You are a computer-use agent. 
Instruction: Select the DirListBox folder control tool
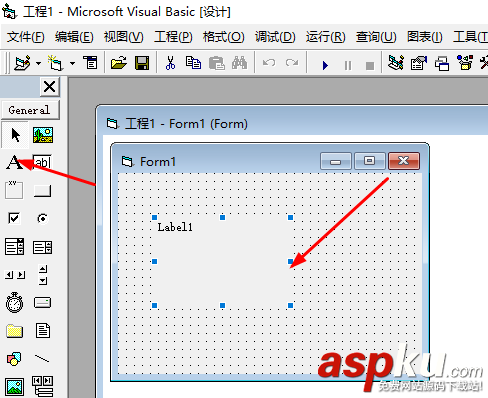click(x=14, y=331)
